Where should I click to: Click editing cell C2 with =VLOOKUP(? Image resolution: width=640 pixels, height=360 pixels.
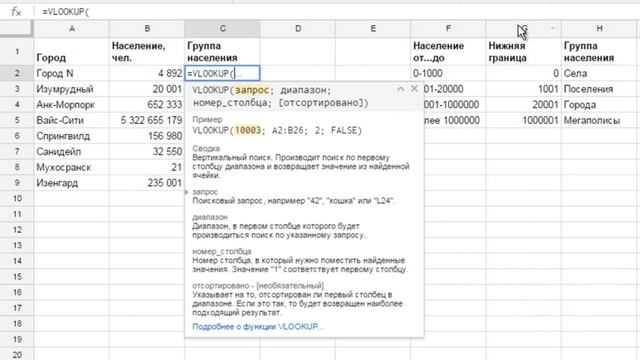point(222,73)
